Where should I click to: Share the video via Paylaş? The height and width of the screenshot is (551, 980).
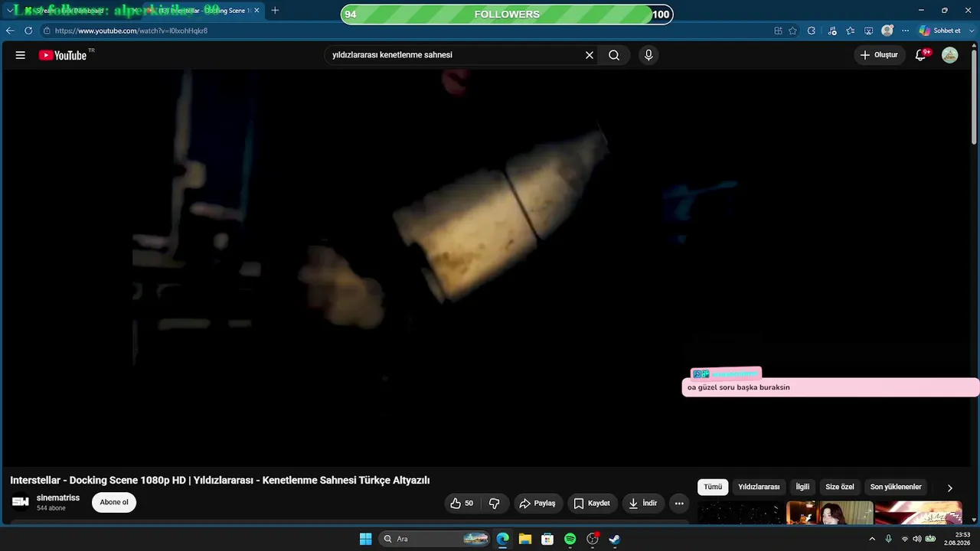tap(537, 504)
